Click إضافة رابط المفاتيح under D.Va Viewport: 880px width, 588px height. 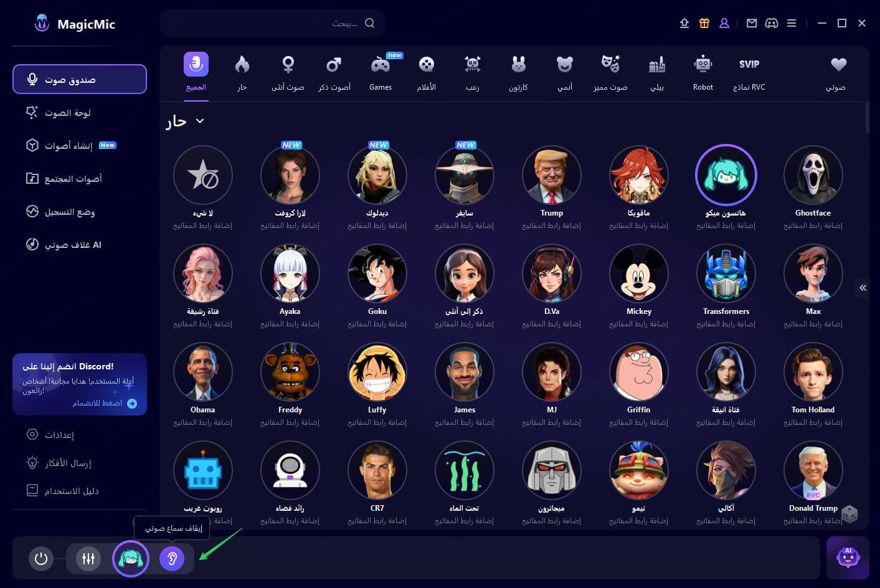[552, 324]
